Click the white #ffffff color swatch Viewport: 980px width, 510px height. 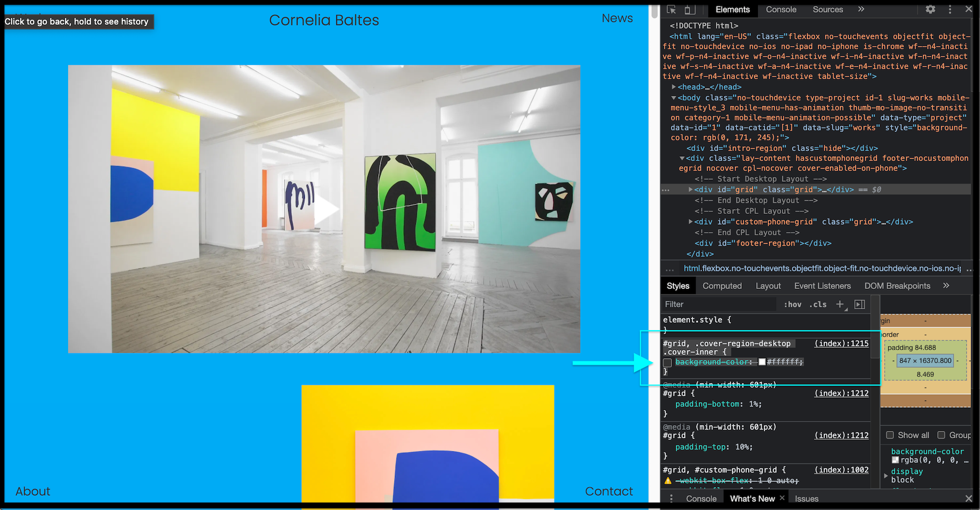762,362
